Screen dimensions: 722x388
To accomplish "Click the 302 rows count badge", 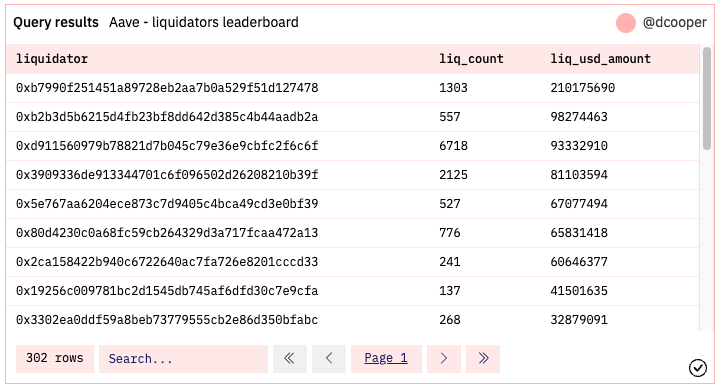I will [x=55, y=359].
